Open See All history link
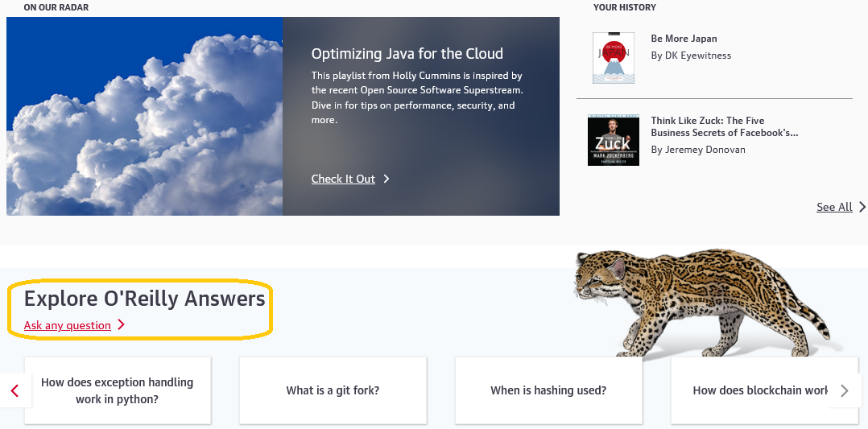868x429 pixels. click(834, 207)
